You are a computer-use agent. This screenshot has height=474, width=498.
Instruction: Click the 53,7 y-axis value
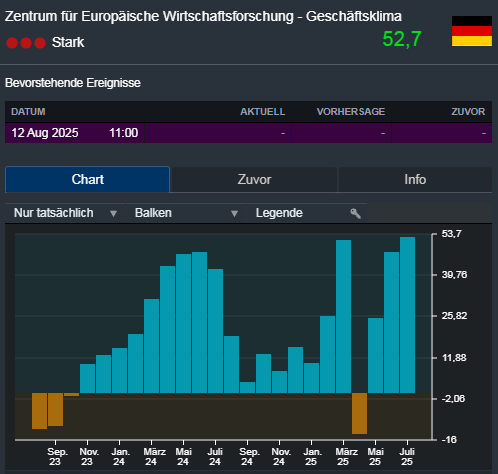(x=451, y=234)
